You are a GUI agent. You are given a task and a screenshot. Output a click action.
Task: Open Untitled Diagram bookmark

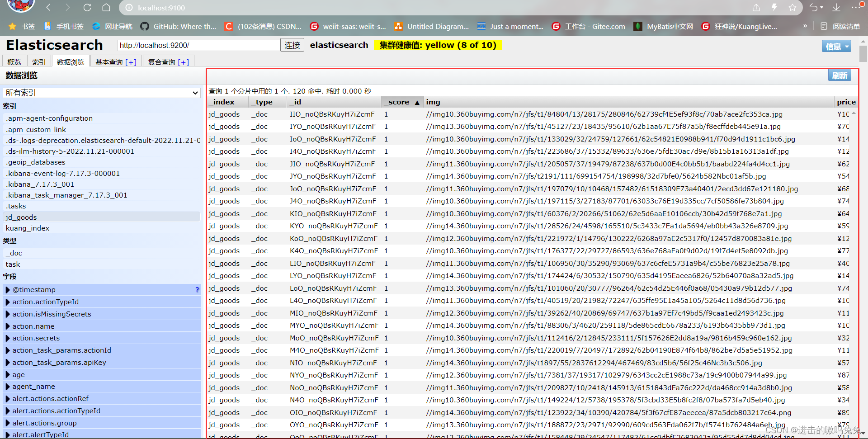point(432,26)
